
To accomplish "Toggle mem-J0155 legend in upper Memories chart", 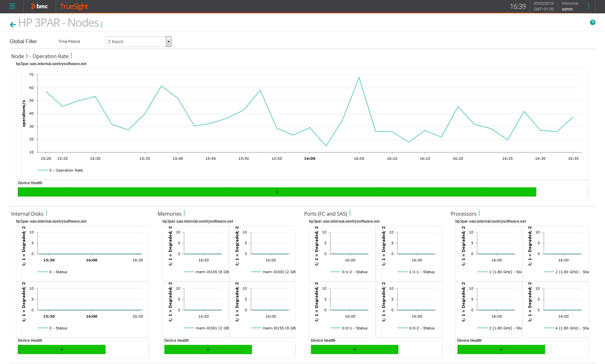I will (206, 272).
